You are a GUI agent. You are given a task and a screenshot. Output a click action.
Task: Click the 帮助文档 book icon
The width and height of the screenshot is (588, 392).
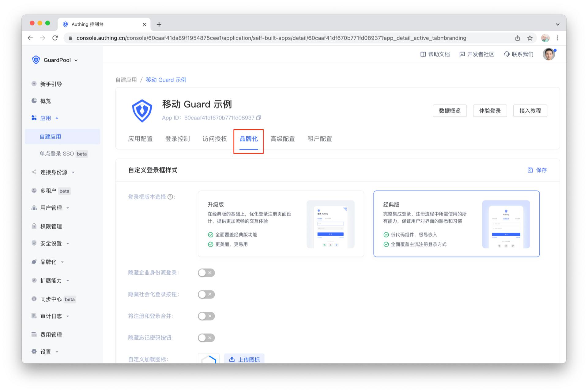423,54
